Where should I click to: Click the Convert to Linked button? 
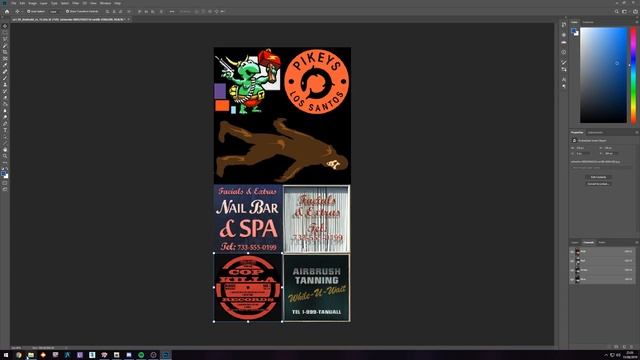(598, 184)
